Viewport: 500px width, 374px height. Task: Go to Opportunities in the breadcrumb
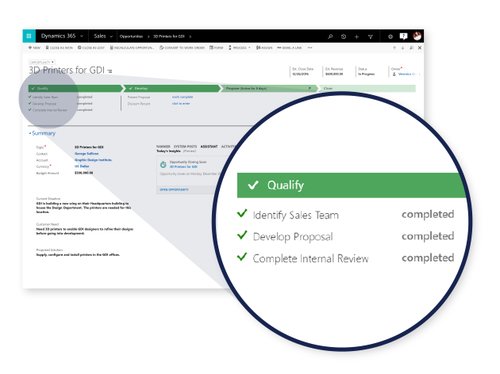click(x=131, y=36)
